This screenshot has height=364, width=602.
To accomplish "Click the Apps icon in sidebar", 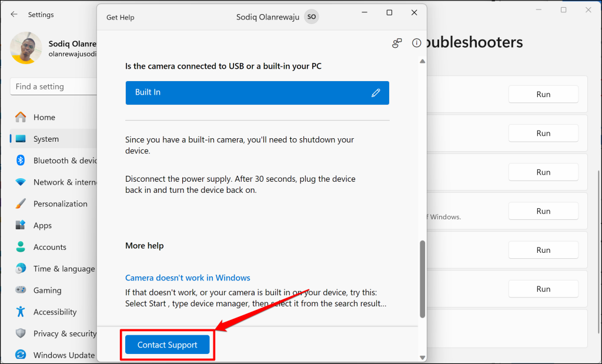I will pyautogui.click(x=21, y=225).
